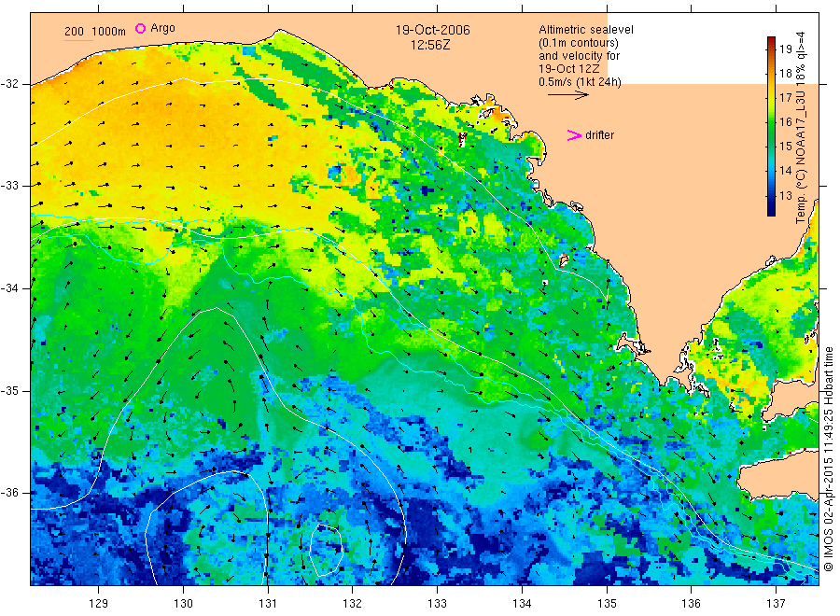Image resolution: width=840 pixels, height=616 pixels.
Task: Click longitude axis label '132'
Action: pyautogui.click(x=353, y=604)
